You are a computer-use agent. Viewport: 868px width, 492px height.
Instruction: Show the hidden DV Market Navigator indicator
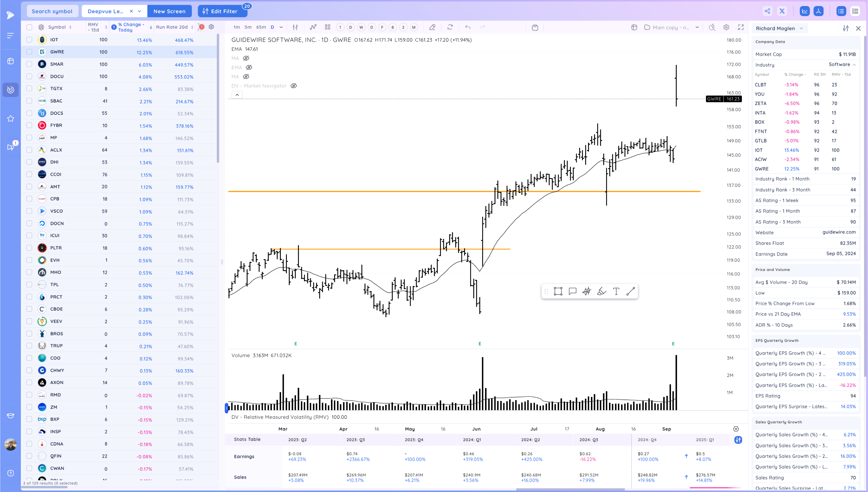tap(294, 86)
